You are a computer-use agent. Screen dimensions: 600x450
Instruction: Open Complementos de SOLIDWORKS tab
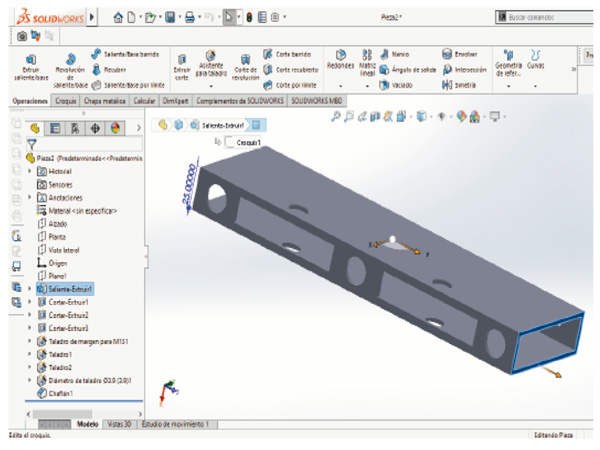coord(240,101)
